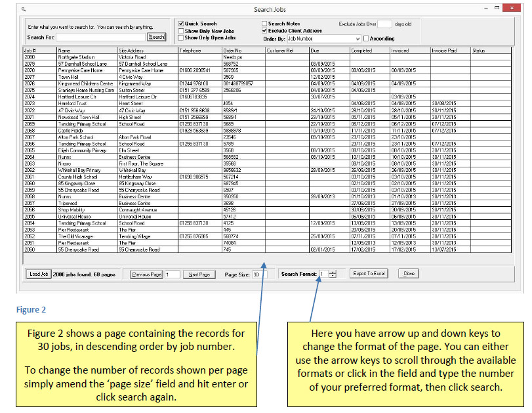Viewport: 532px width, 413px height.
Task: Sort by Job # column header
Action: click(40, 51)
